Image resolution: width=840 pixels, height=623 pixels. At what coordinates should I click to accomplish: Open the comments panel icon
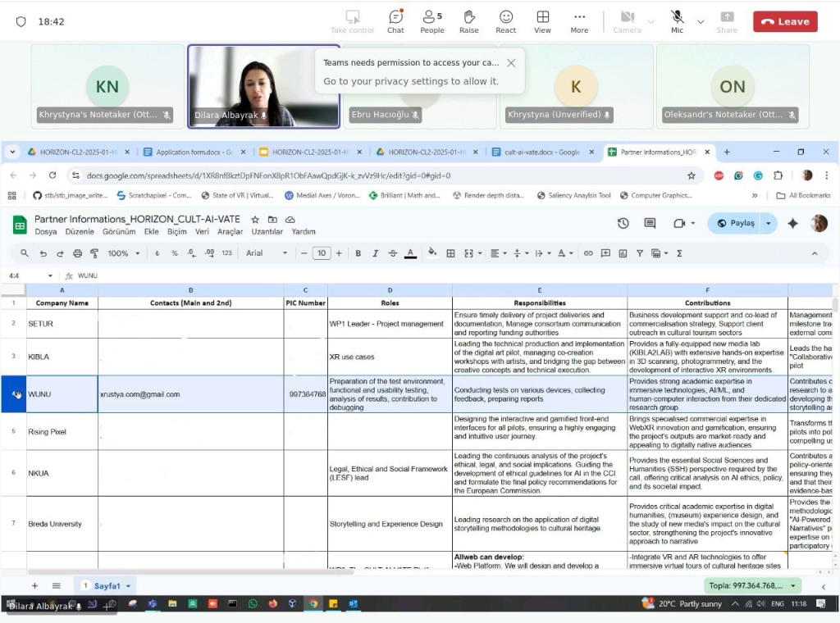click(650, 223)
